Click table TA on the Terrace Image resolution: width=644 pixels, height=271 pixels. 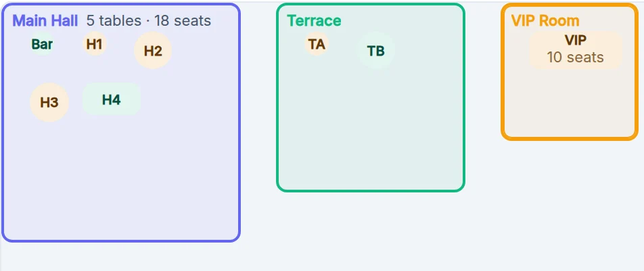coord(317,43)
